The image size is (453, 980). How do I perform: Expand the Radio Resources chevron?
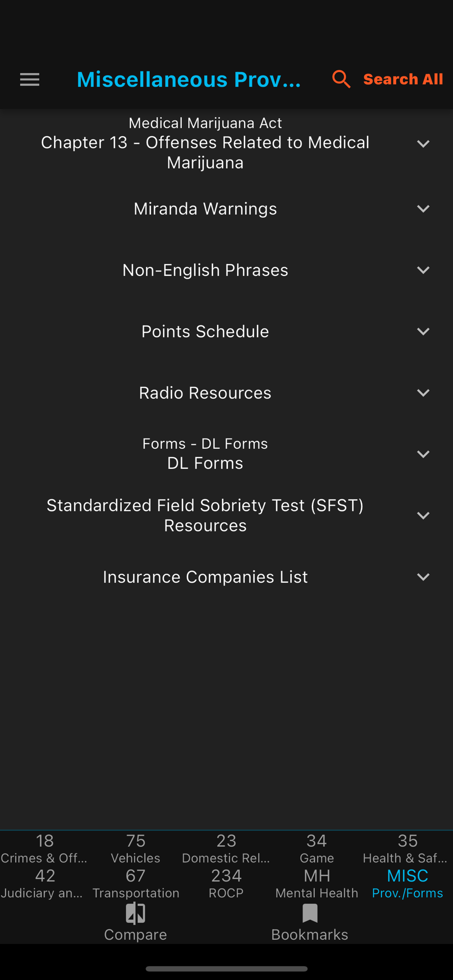[423, 392]
